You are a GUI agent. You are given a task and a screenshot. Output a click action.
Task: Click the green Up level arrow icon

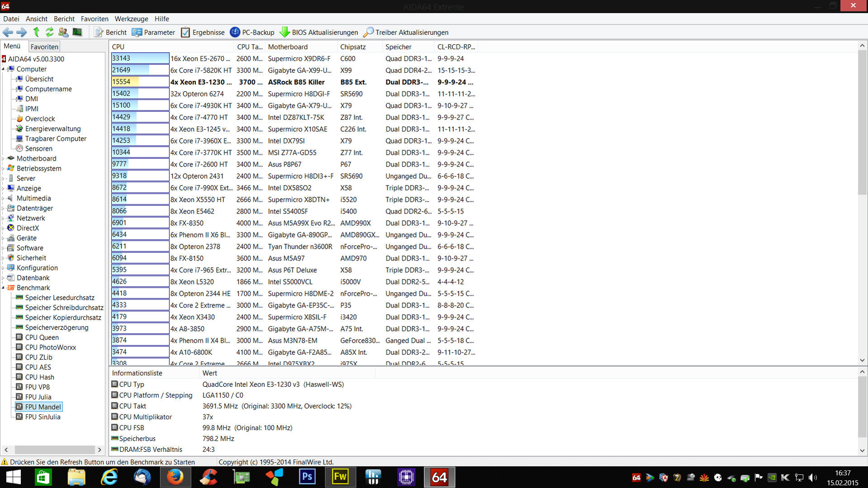click(36, 32)
